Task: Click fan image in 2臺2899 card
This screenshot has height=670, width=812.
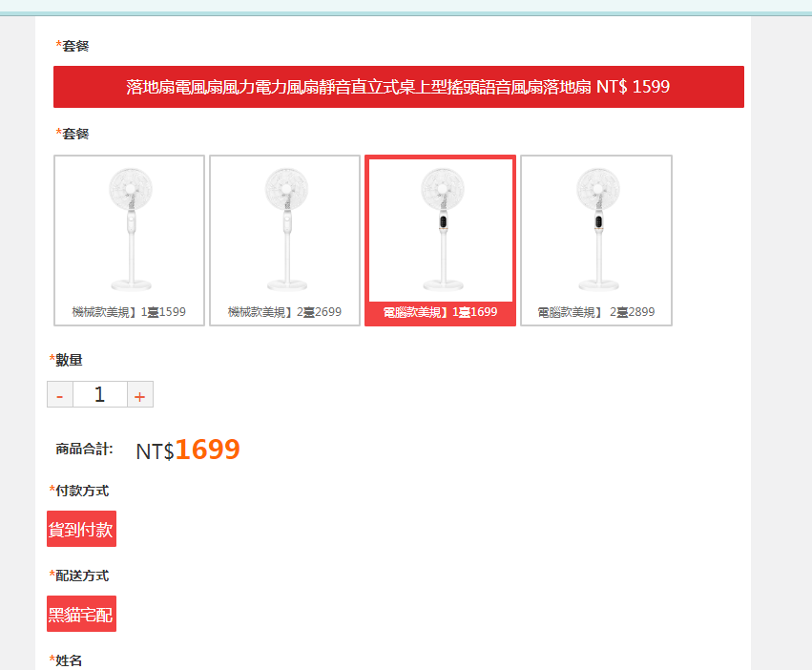Action: click(598, 229)
